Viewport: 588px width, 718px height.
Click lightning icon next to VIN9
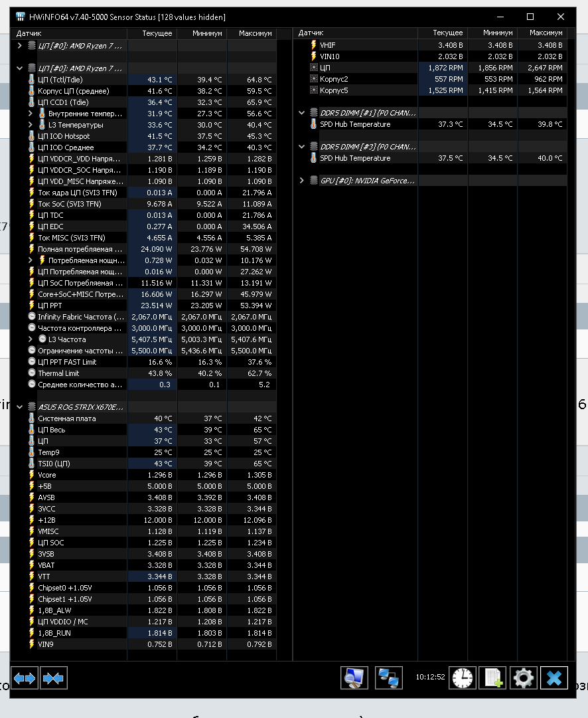31,644
